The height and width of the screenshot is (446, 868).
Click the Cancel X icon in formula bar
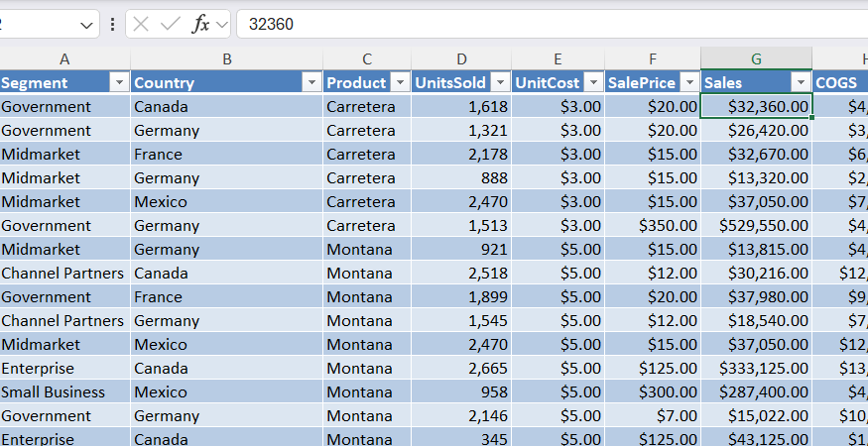pos(141,25)
